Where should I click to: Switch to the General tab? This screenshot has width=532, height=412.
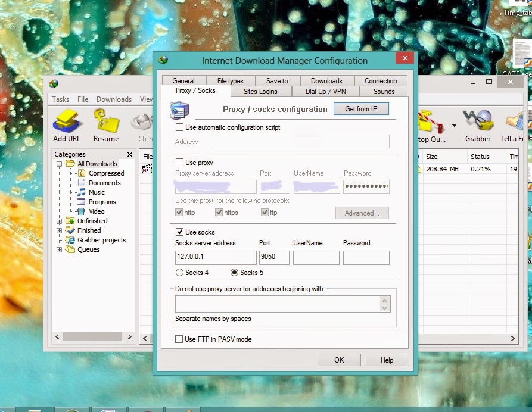[183, 81]
